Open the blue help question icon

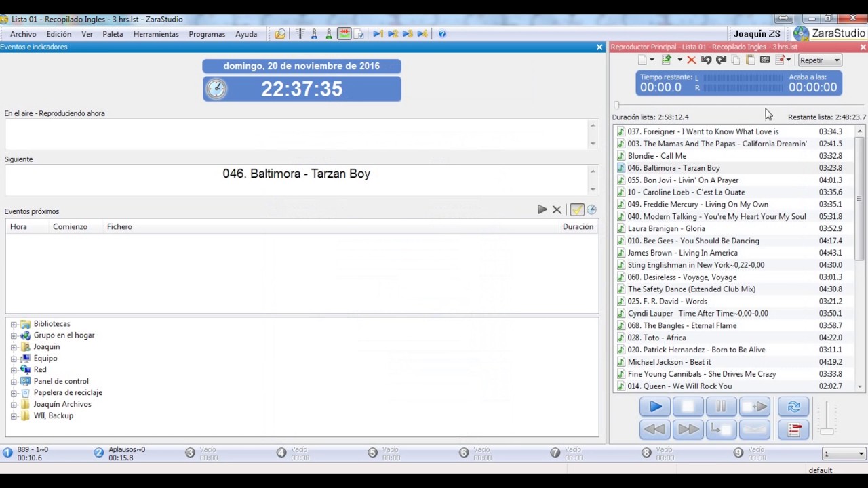[x=442, y=34]
